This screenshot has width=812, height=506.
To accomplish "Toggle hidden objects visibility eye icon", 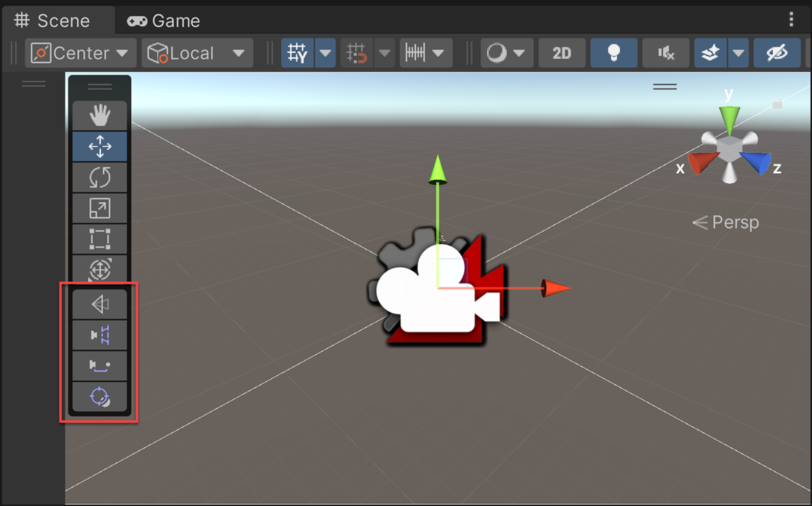I will (x=778, y=53).
